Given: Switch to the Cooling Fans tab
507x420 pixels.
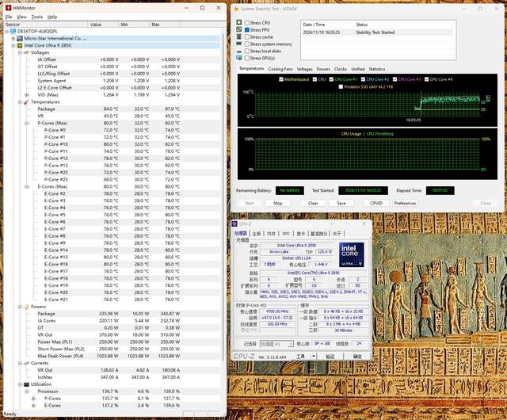Looking at the screenshot, I should tap(280, 69).
